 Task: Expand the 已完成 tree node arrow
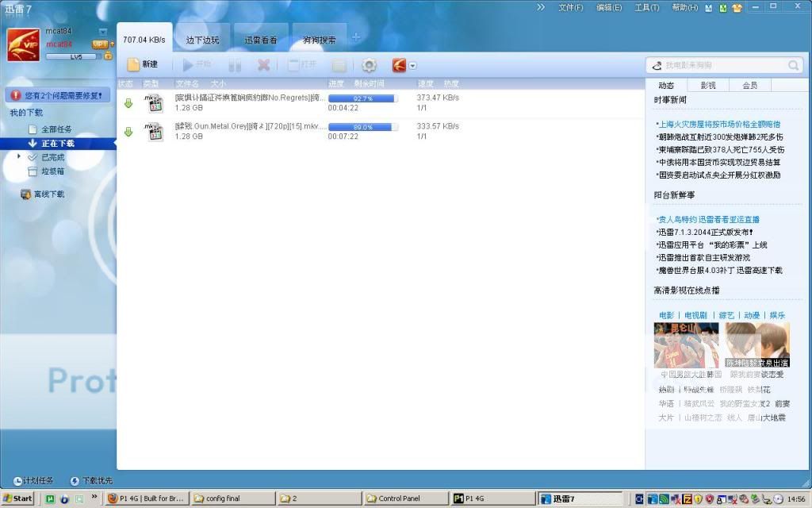coord(19,156)
